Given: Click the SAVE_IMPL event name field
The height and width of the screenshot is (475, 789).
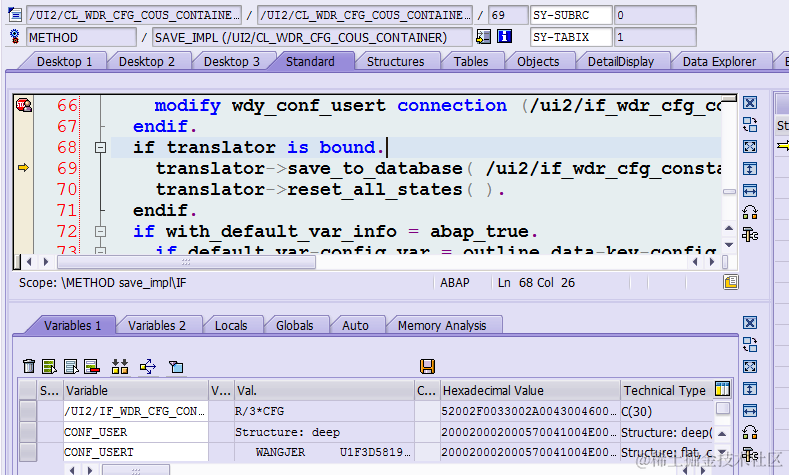Looking at the screenshot, I should coord(312,37).
